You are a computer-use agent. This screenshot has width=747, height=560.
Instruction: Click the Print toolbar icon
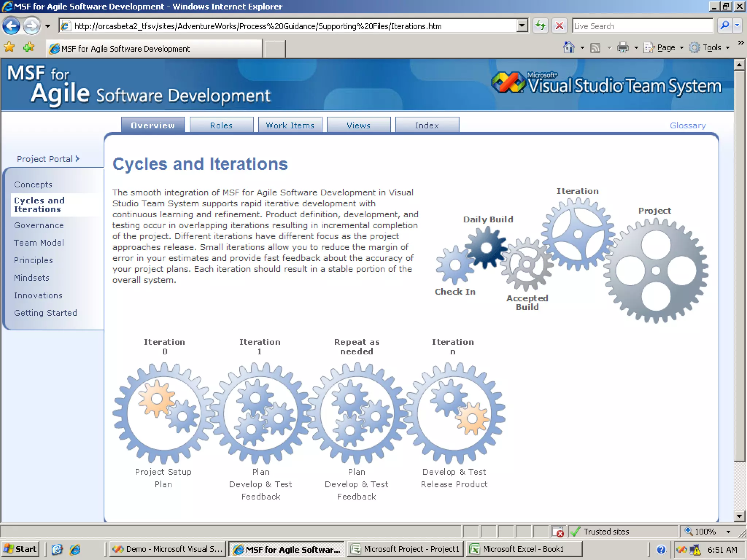623,48
